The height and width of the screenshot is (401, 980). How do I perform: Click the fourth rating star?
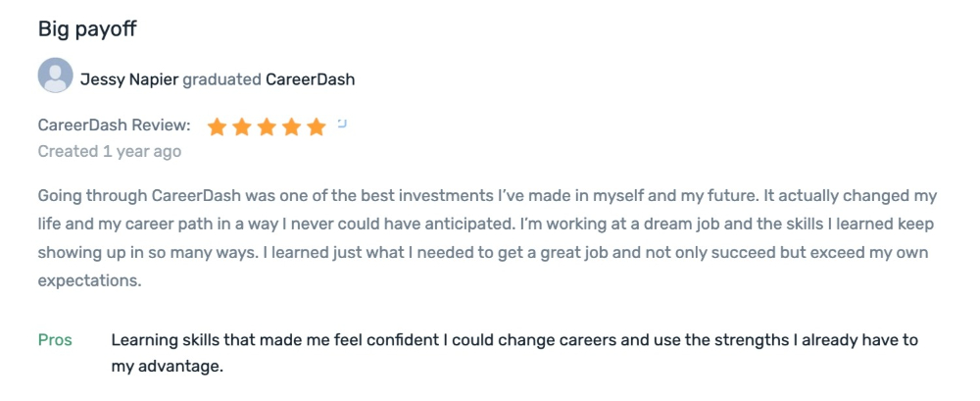pyautogui.click(x=292, y=127)
